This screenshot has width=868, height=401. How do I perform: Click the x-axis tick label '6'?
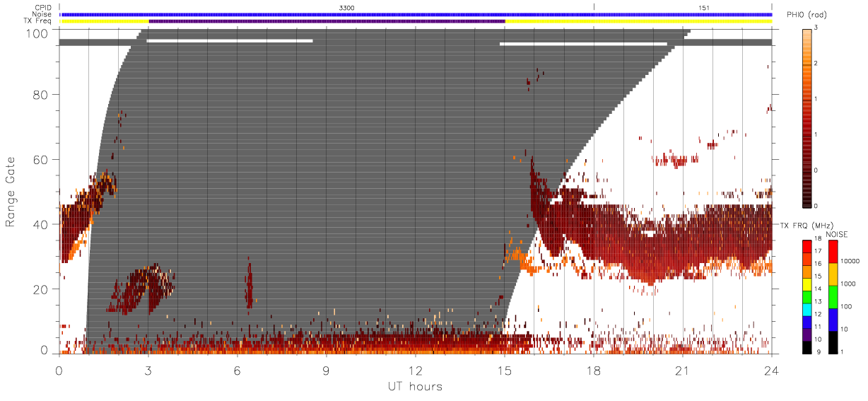[x=237, y=370]
